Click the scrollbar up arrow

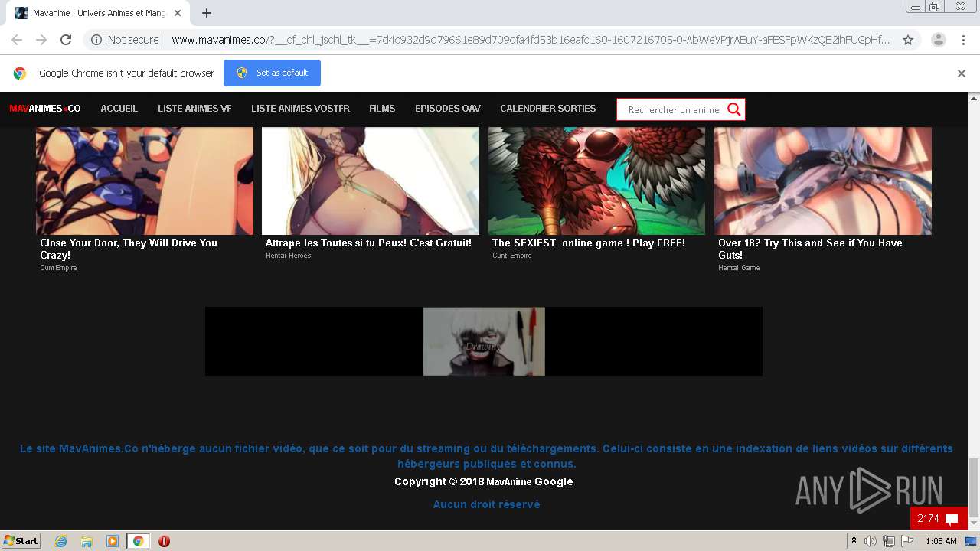tap(974, 97)
